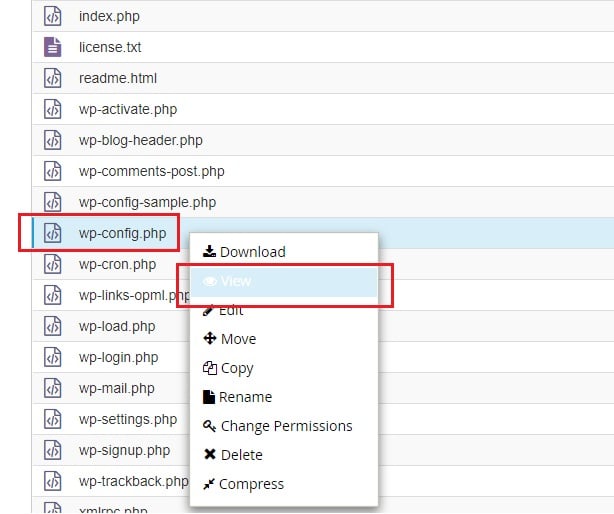Image resolution: width=614 pixels, height=514 pixels.
Task: Click the index.php file icon
Action: [53, 16]
